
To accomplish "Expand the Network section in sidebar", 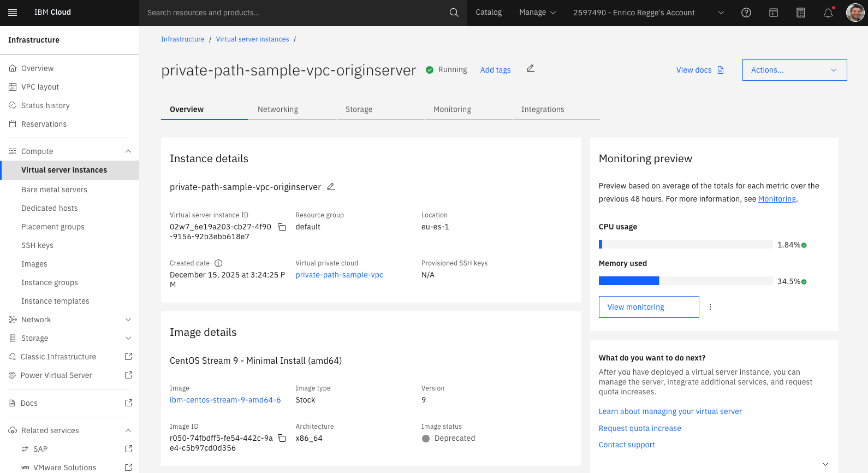I will coord(128,320).
